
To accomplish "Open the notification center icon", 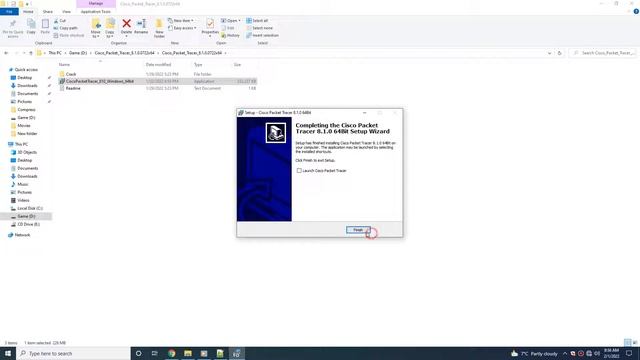I will point(629,353).
